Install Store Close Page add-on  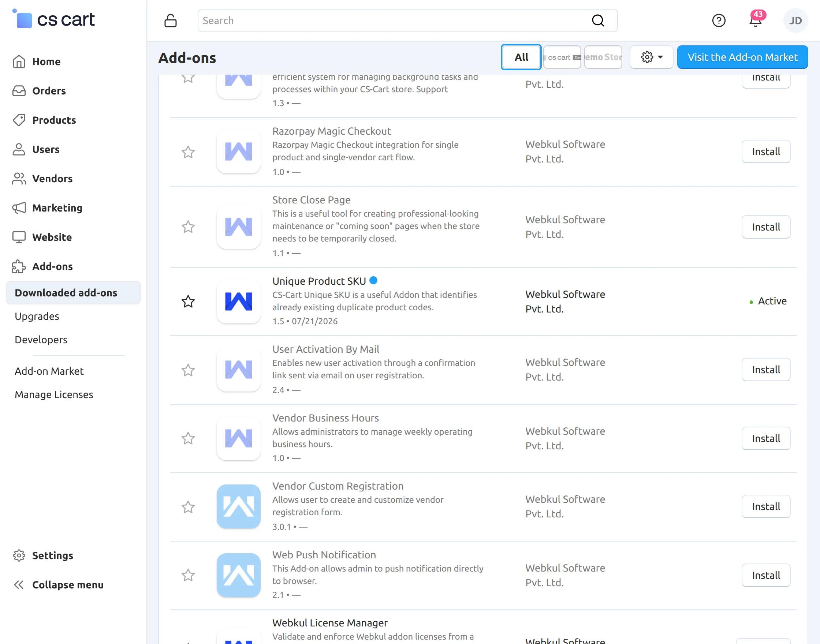tap(766, 227)
